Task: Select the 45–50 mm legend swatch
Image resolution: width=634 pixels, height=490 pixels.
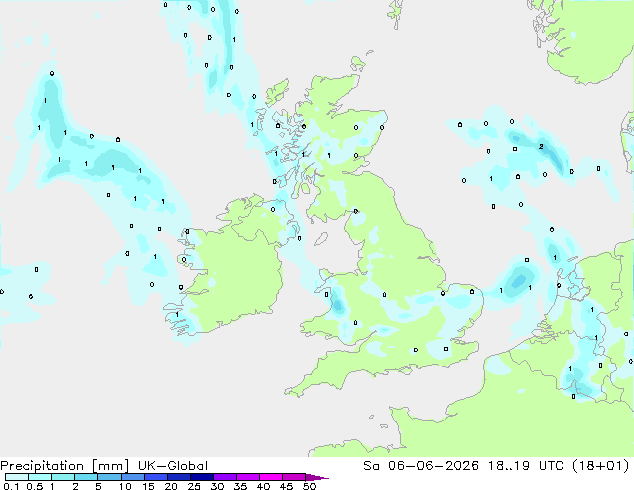Action: click(294, 477)
